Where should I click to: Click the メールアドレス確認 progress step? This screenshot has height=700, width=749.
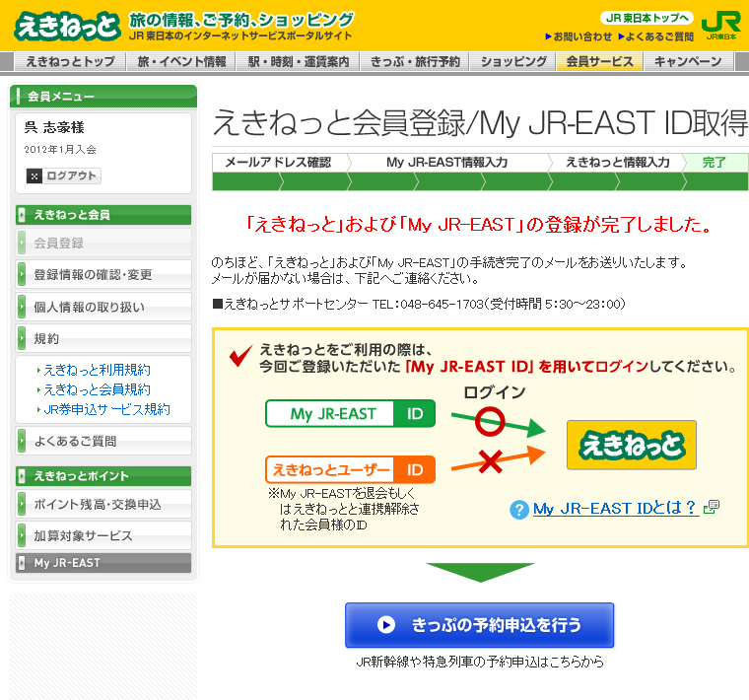coord(278,163)
